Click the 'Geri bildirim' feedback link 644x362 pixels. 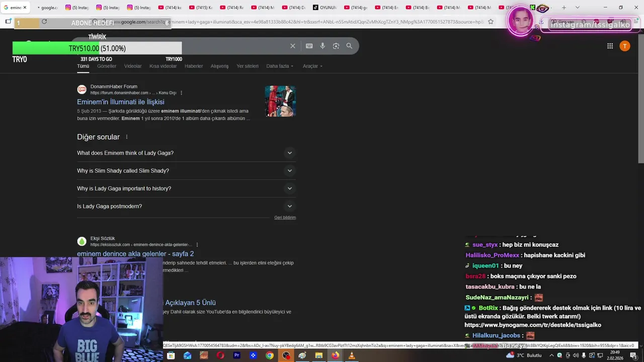tap(285, 218)
